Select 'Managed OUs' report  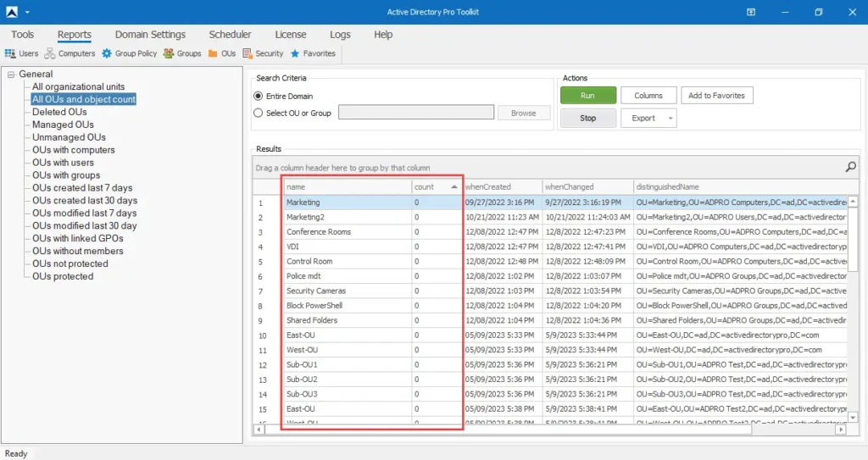(63, 125)
